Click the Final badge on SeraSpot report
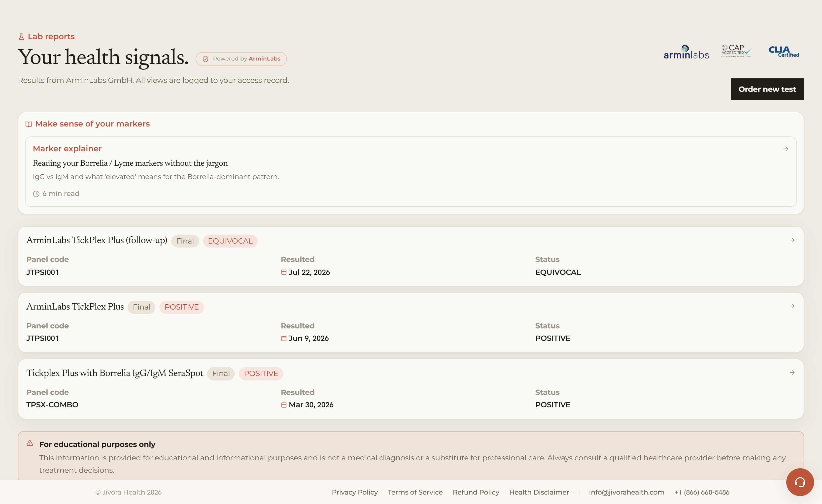 [x=221, y=373]
